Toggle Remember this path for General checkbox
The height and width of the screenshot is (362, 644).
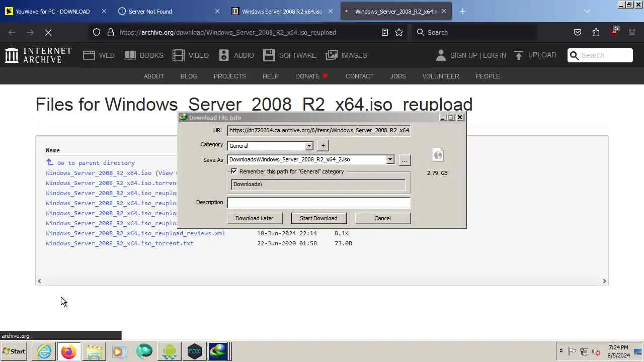click(234, 171)
